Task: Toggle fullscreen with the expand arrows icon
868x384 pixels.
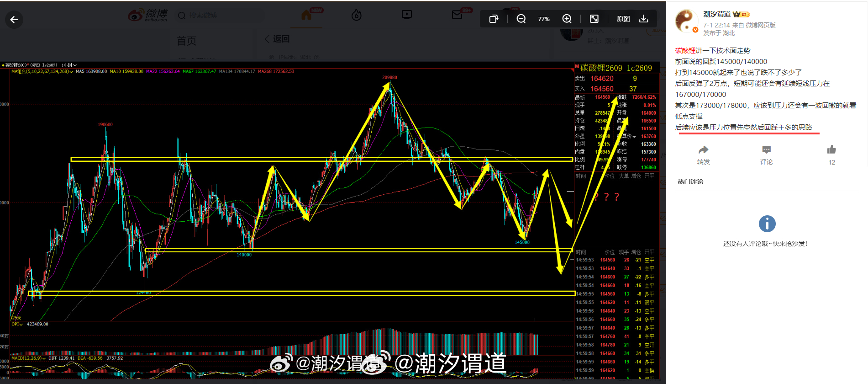Action: coord(594,19)
